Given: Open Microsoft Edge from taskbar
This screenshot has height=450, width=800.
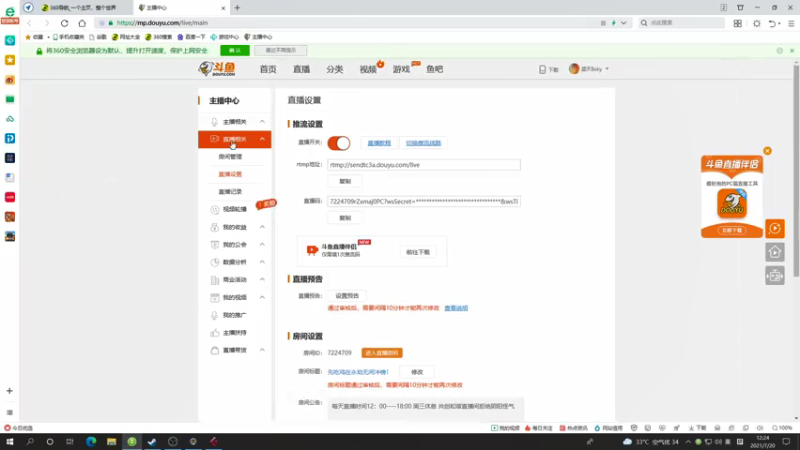Looking at the screenshot, I should tap(91, 441).
